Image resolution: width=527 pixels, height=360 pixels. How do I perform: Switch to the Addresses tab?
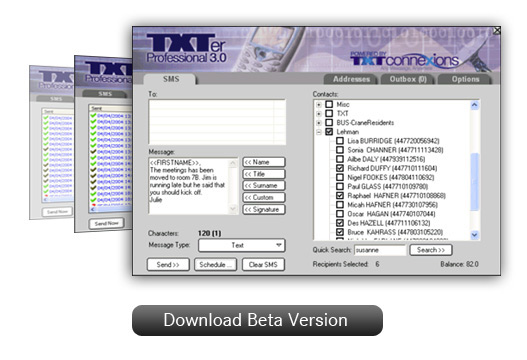351,79
